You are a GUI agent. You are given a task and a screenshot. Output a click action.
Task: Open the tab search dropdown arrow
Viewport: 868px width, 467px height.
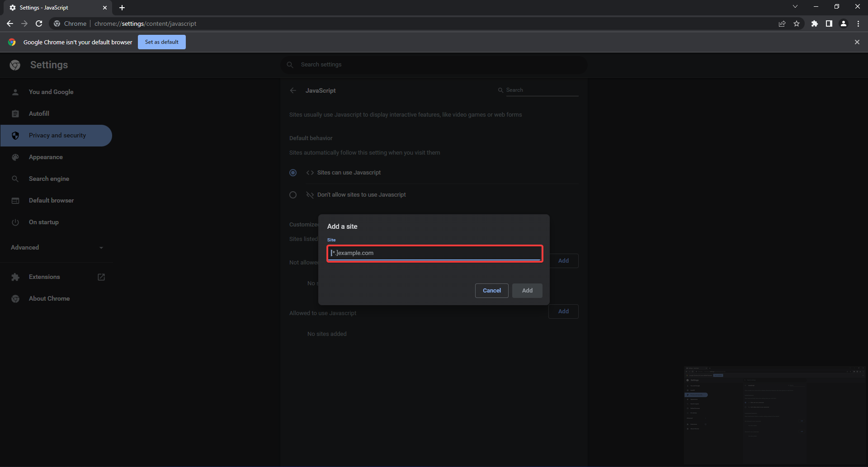click(795, 7)
